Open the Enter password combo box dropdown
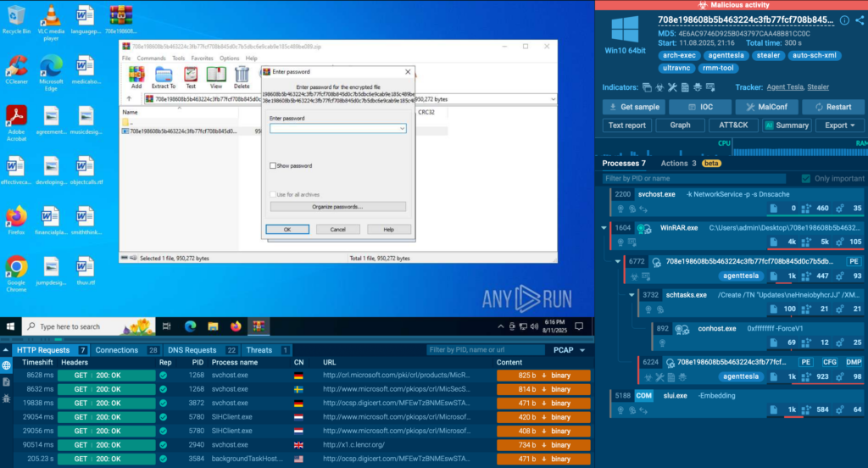This screenshot has width=868, height=468. pos(402,129)
